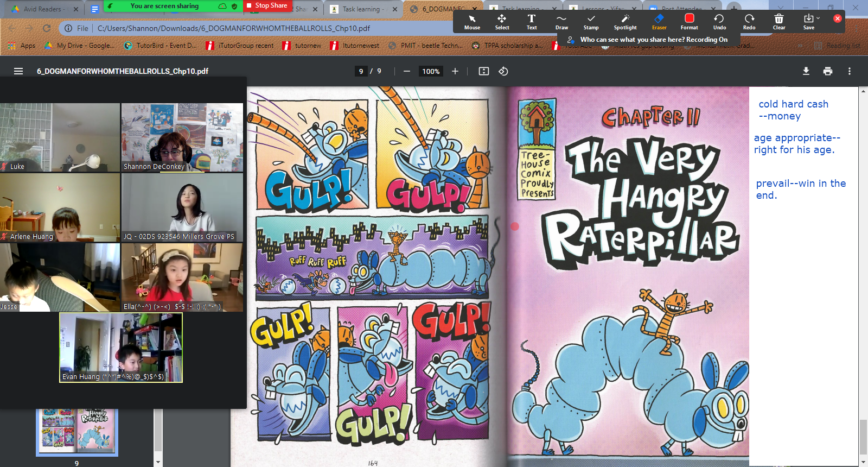Open iTutorGroup recent bookmark
Image resolution: width=868 pixels, height=467 pixels.
point(240,46)
